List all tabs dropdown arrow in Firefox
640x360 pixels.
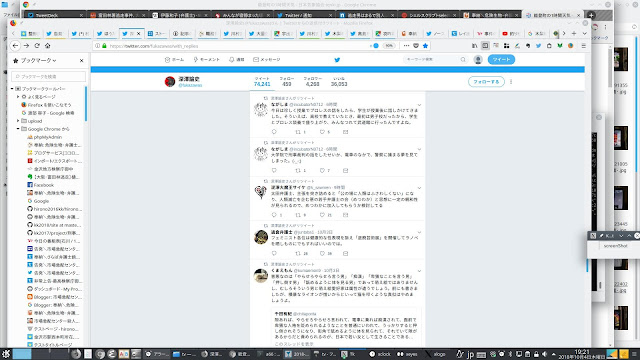(x=584, y=33)
